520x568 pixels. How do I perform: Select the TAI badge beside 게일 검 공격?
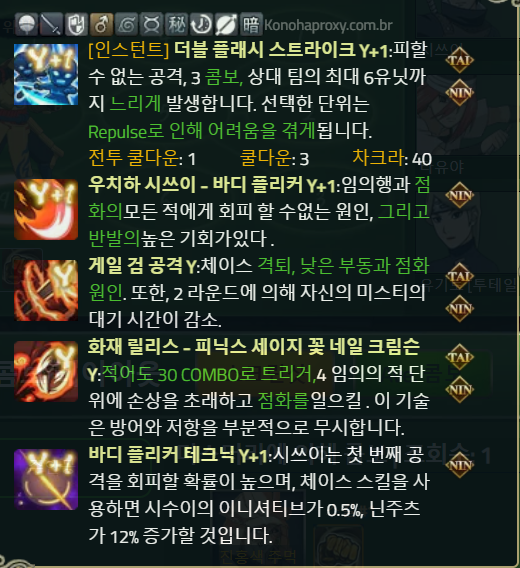pyautogui.click(x=459, y=276)
